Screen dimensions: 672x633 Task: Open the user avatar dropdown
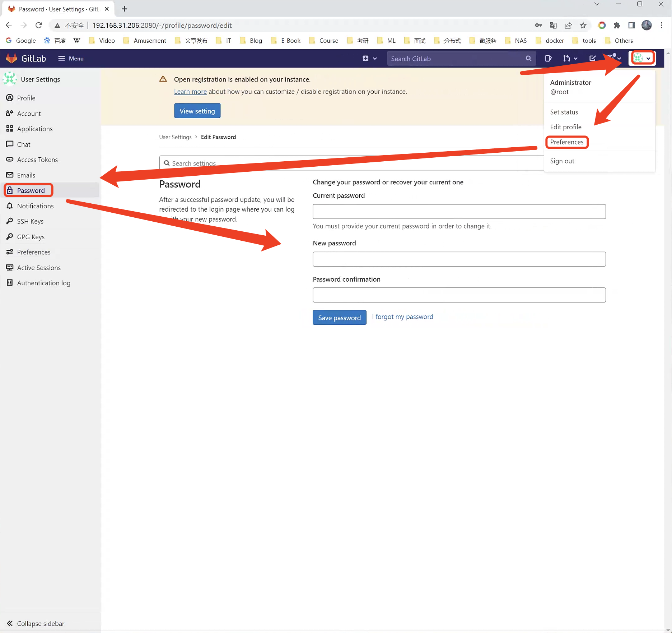(x=642, y=58)
